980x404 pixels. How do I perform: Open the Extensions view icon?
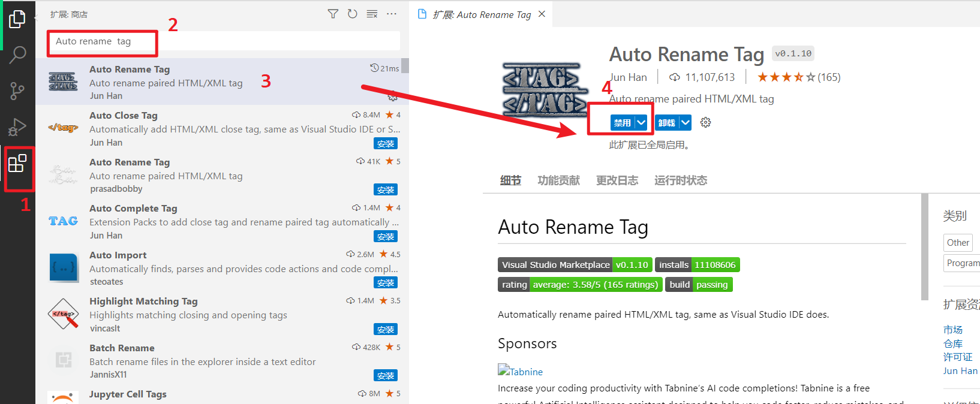click(x=17, y=163)
